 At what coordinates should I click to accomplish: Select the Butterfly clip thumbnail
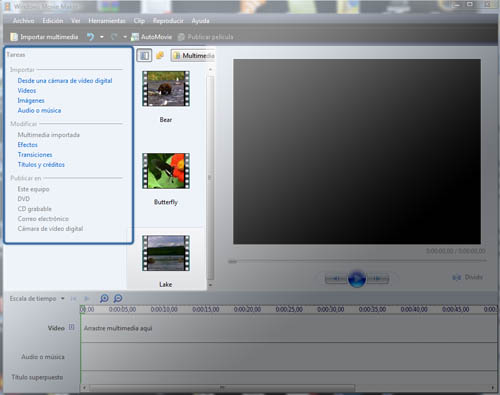tap(166, 171)
